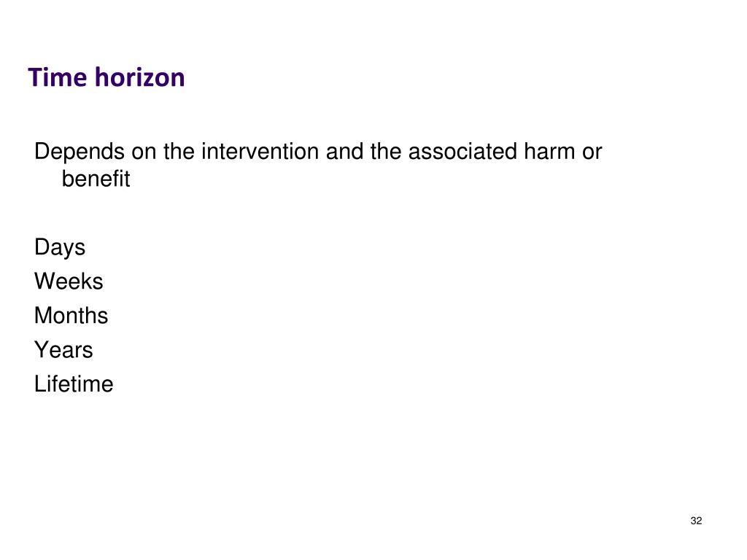Click the word "associated" in the sentence
The image size is (747, 560).
[462, 152]
